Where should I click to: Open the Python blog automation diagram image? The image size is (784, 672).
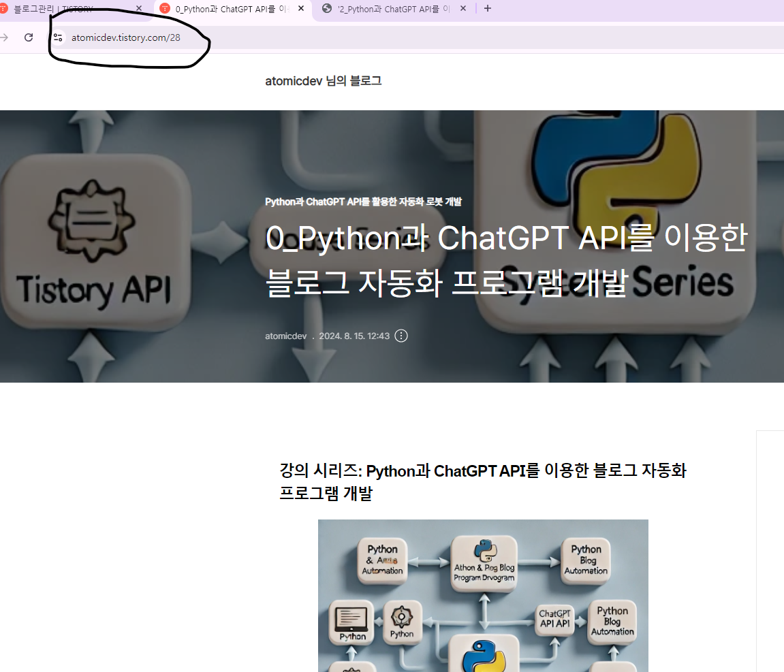coord(483,596)
